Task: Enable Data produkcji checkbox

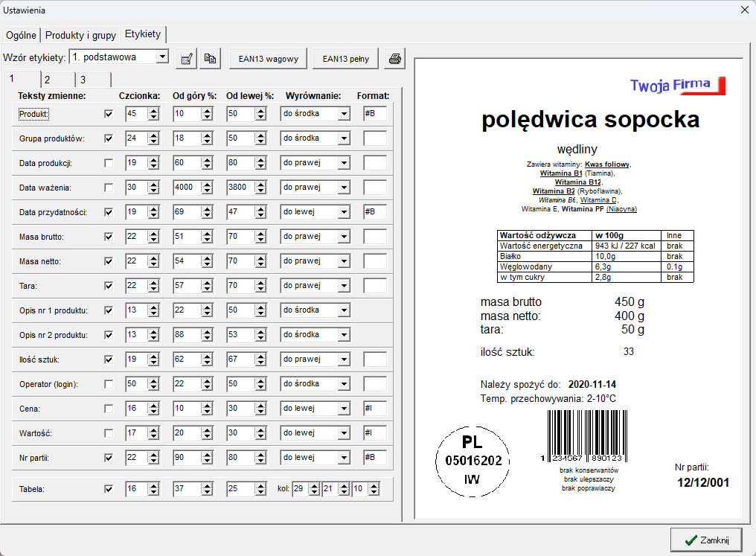Action: click(x=109, y=163)
